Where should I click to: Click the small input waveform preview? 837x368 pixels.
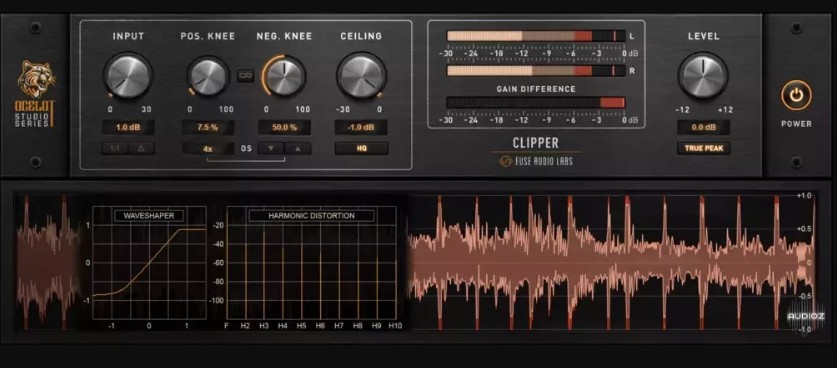[x=49, y=262]
